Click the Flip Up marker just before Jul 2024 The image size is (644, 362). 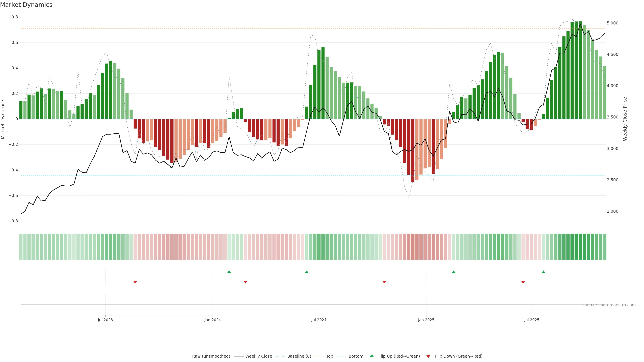(x=307, y=272)
